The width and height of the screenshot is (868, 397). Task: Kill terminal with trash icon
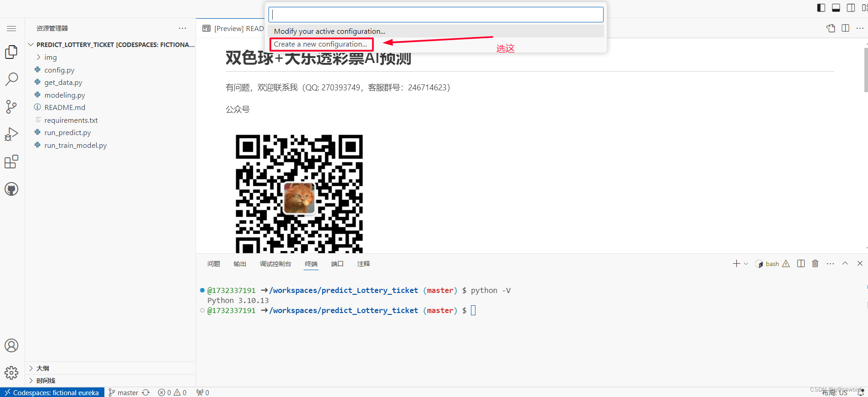[x=815, y=264]
